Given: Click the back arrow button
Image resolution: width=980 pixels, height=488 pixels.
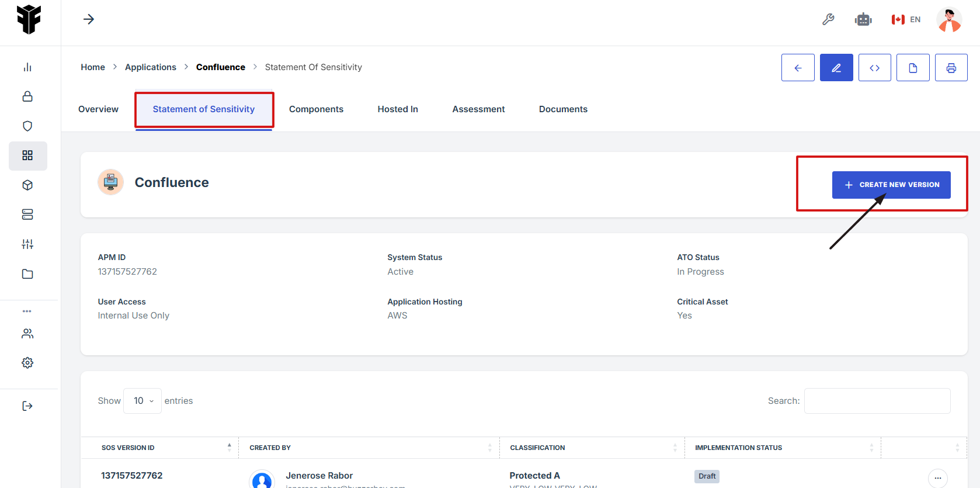Looking at the screenshot, I should click(x=798, y=68).
